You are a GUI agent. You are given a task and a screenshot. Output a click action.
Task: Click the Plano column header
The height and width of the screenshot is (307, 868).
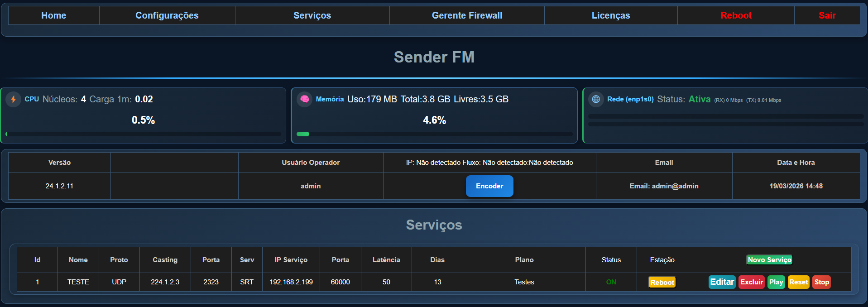point(524,260)
